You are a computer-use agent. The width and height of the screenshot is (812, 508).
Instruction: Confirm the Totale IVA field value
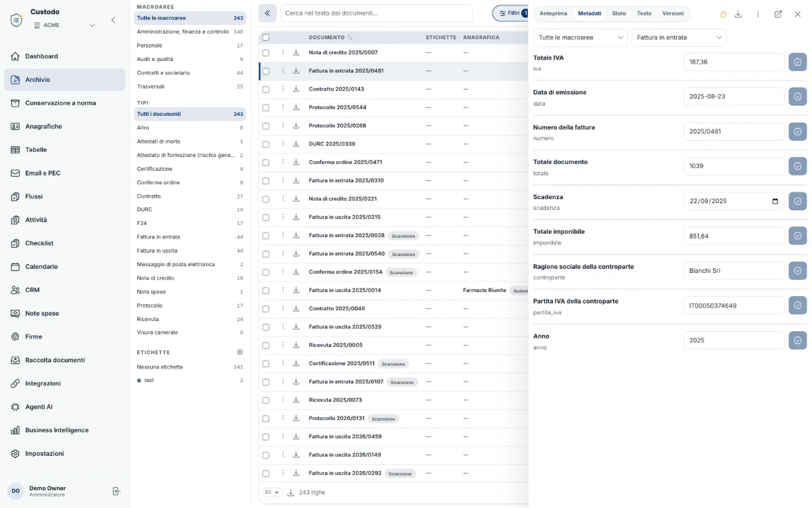(797, 62)
